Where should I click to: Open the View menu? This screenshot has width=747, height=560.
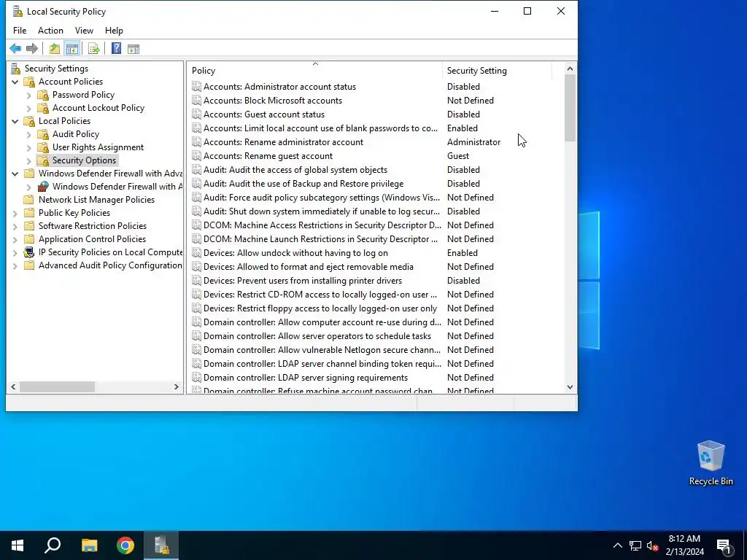(x=84, y=31)
